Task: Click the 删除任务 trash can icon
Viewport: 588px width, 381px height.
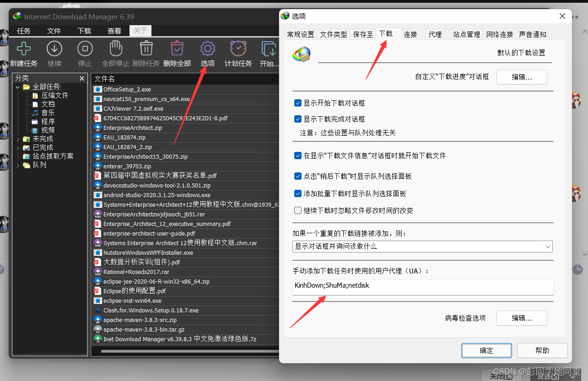Action: (x=146, y=48)
